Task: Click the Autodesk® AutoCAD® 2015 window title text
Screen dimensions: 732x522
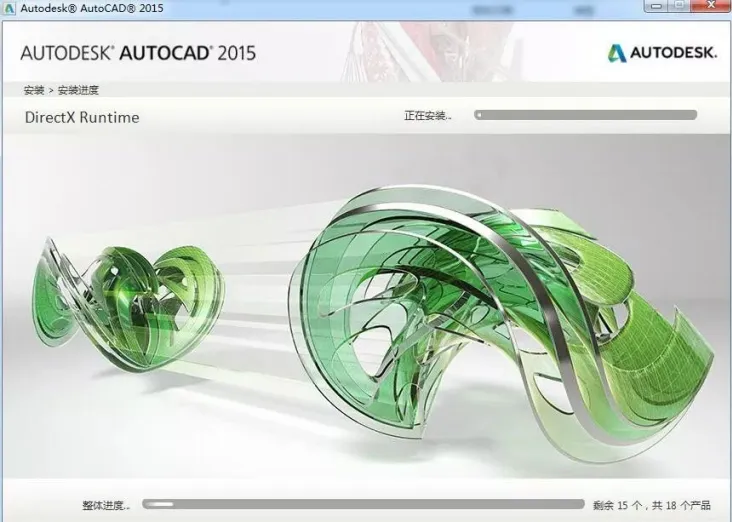Action: [x=92, y=8]
